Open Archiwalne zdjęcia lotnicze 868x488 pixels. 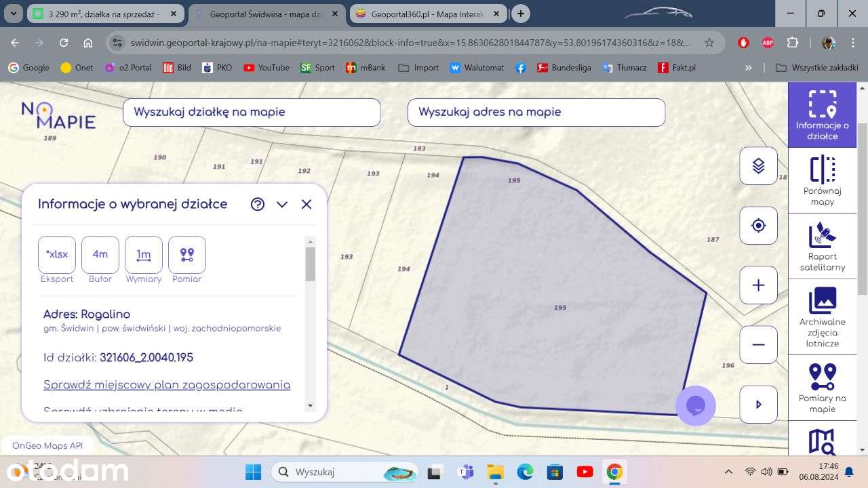822,317
